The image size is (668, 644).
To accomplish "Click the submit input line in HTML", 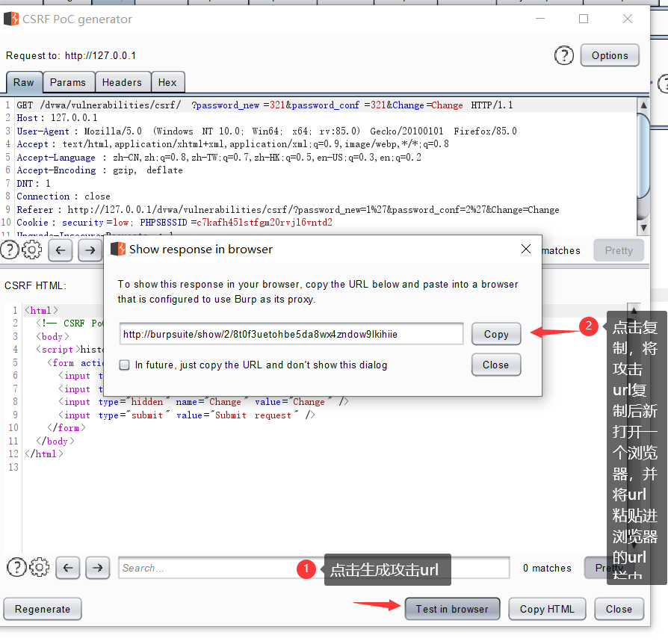I will point(187,415).
